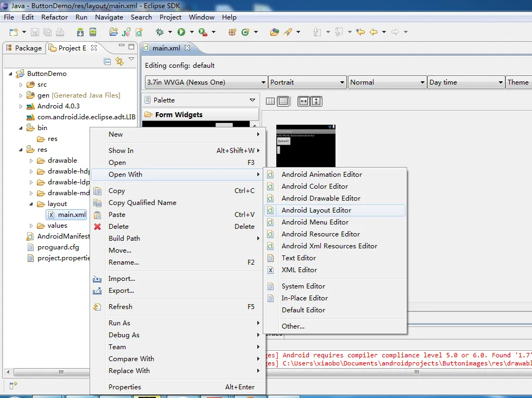The width and height of the screenshot is (532, 398).
Task: Click the New wizard toolbar icon
Action: [13, 33]
